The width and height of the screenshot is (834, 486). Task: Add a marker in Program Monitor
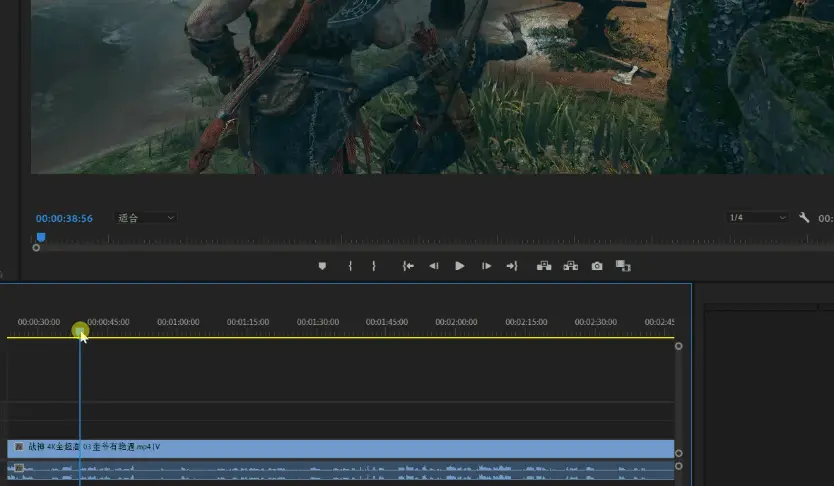pyautogui.click(x=322, y=266)
